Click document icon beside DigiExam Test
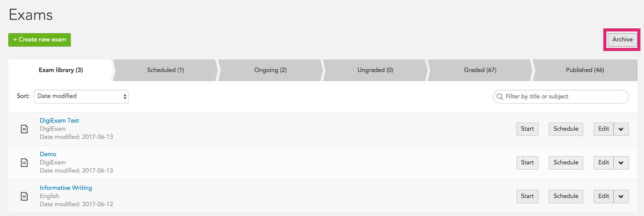644x216 pixels. 24,129
